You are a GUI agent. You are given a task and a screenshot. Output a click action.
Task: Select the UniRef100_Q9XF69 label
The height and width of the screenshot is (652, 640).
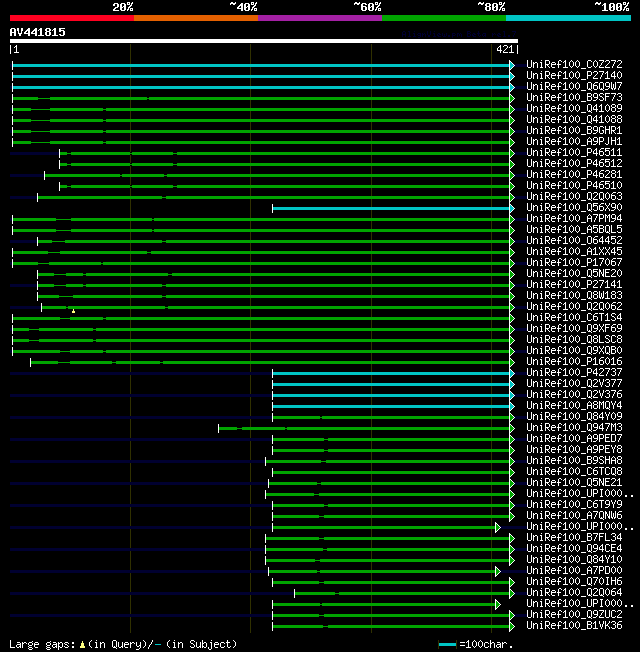(x=574, y=328)
